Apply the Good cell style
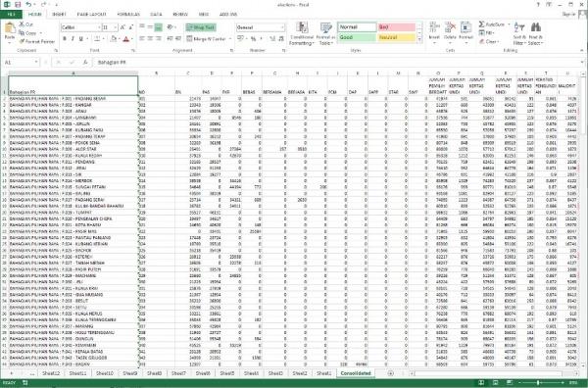Viewport: 588px width, 388px height. click(x=357, y=37)
